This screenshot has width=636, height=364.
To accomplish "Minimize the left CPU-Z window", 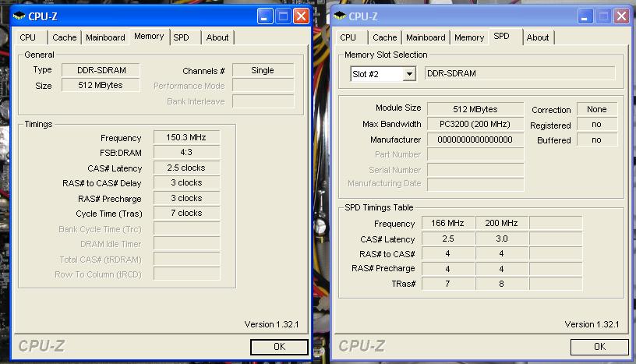I will (x=265, y=16).
